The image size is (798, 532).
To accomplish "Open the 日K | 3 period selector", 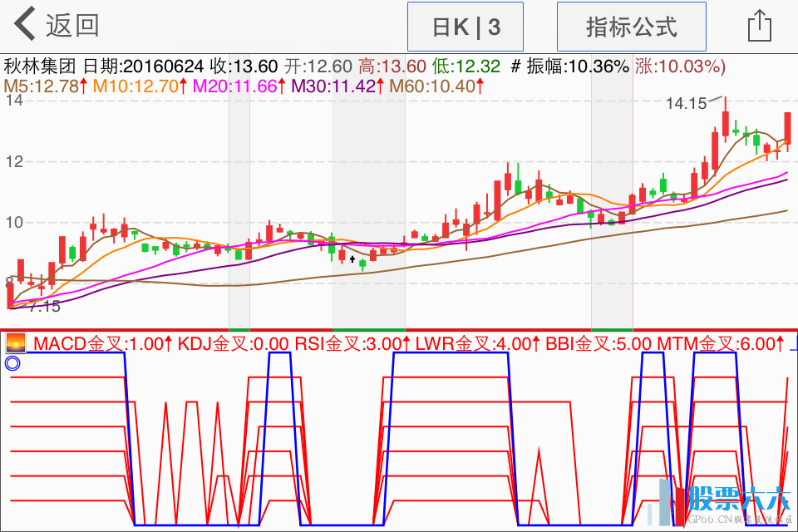I will click(465, 27).
